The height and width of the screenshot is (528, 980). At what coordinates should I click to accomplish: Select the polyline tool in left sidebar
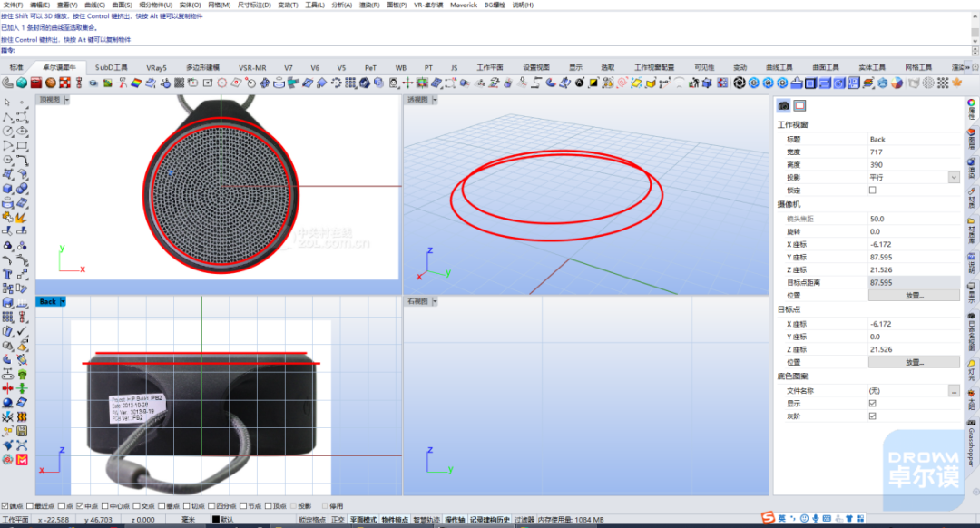pyautogui.click(x=7, y=117)
